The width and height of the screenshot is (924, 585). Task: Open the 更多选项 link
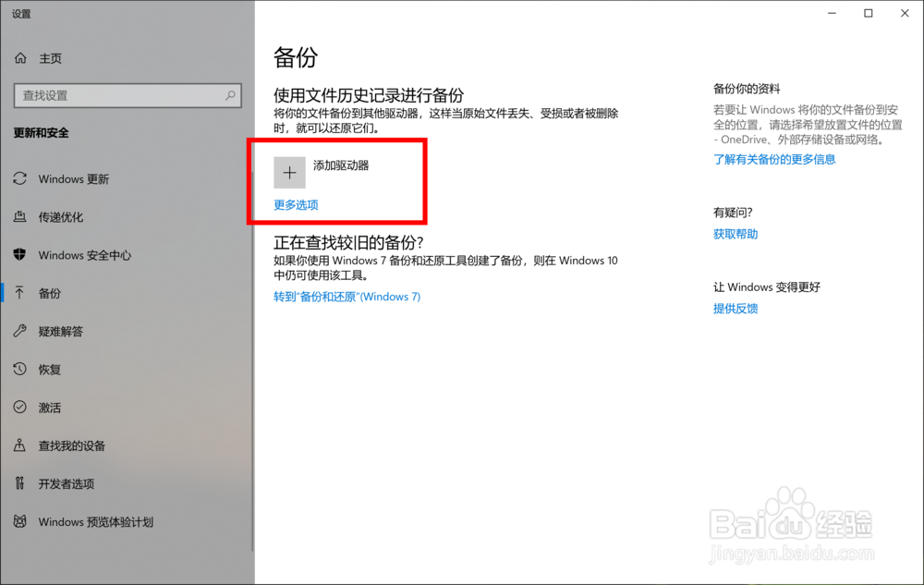click(x=296, y=204)
